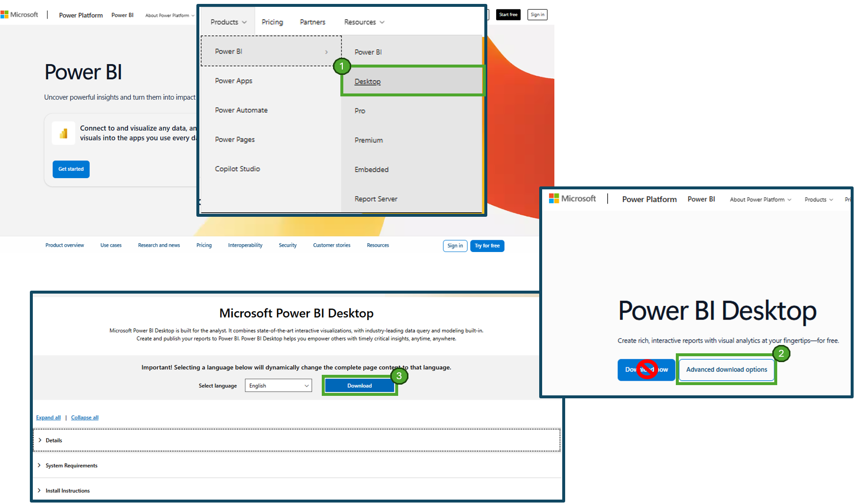Image resolution: width=859 pixels, height=504 pixels.
Task: Click Power Platform link in Desktop page header
Action: click(x=649, y=199)
